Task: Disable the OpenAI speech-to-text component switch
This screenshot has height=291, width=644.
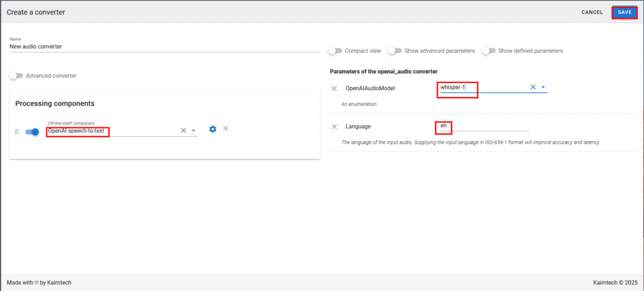Action: 33,132
